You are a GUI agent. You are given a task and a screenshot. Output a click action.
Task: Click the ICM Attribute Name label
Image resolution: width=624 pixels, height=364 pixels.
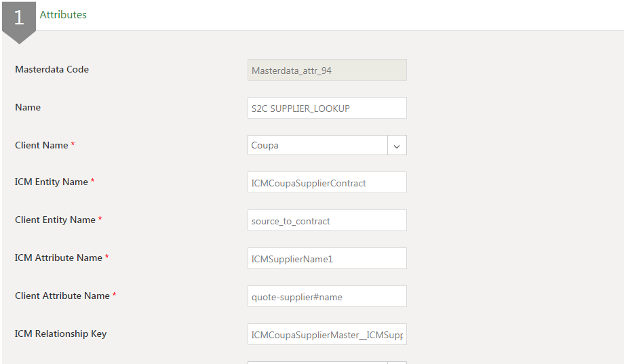pyautogui.click(x=58, y=258)
